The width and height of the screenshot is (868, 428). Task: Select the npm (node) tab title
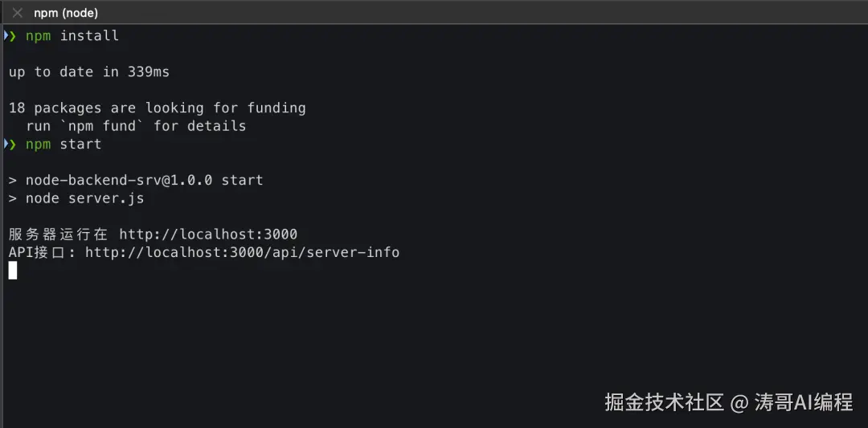[66, 13]
